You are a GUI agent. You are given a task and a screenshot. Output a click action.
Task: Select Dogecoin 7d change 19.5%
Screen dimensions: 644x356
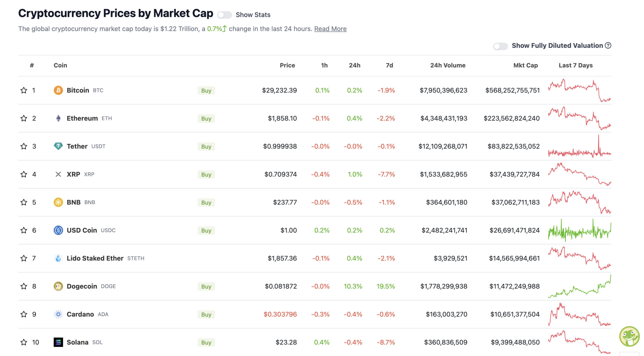tap(386, 286)
